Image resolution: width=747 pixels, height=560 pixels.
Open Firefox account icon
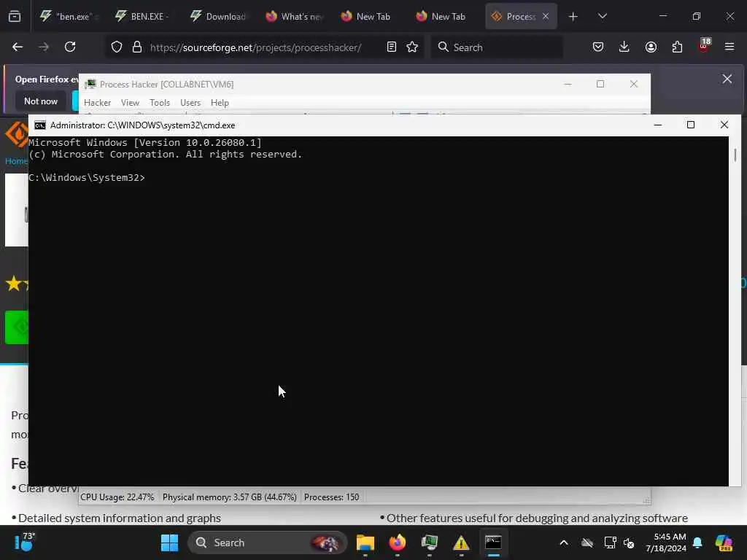click(x=651, y=47)
